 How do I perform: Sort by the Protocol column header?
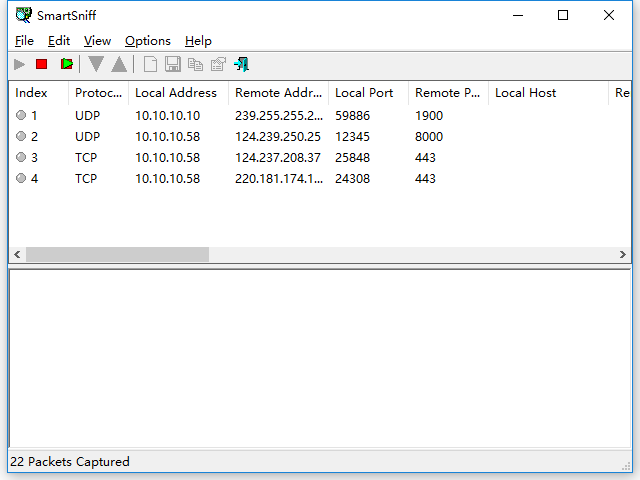(98, 93)
